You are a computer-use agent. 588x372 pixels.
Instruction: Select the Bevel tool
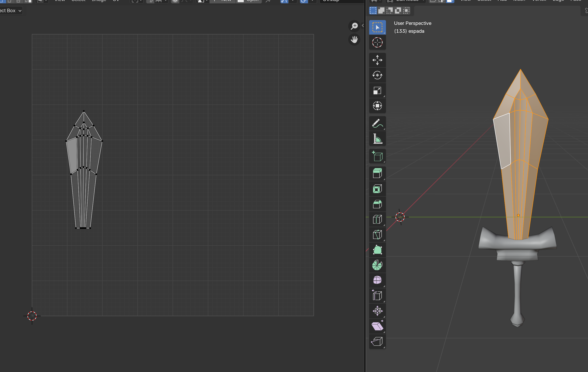coord(377,204)
